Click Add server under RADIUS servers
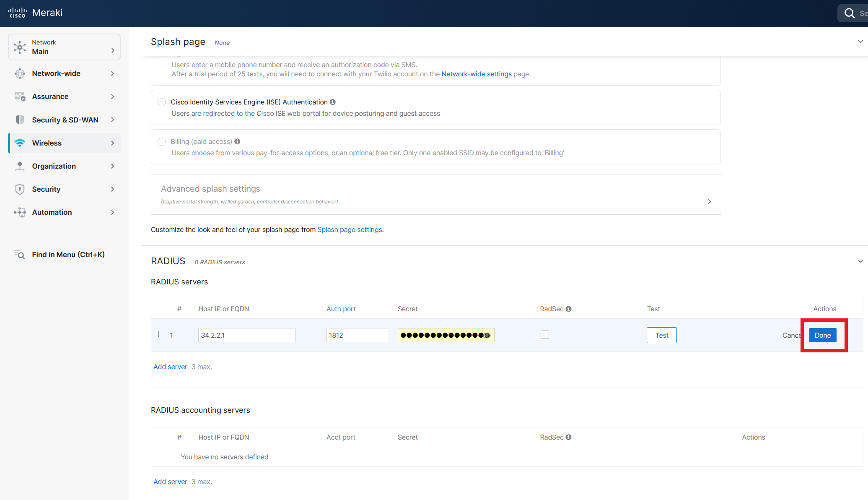The height and width of the screenshot is (500, 868). coord(170,367)
